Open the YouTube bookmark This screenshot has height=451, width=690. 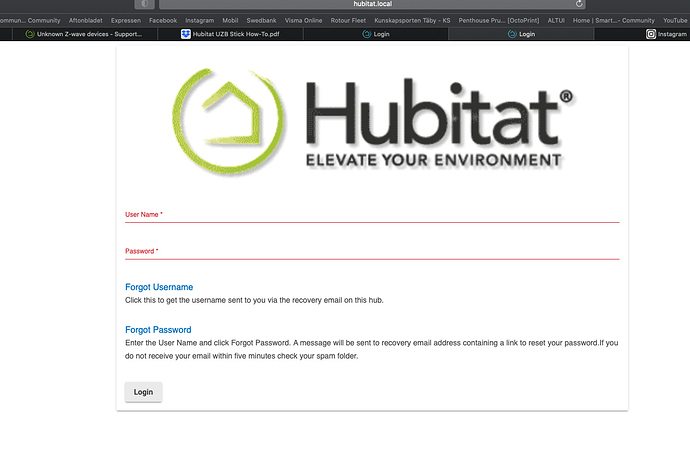tap(675, 20)
